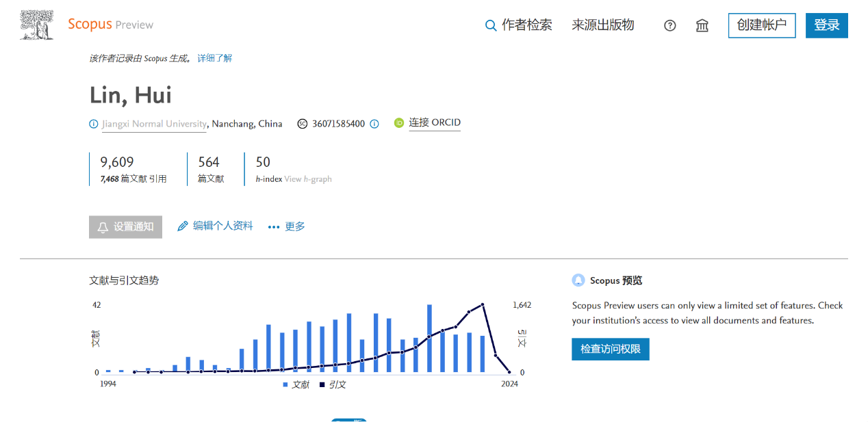Click the h-index value 50
Screen dimensions: 868x422
point(263,162)
